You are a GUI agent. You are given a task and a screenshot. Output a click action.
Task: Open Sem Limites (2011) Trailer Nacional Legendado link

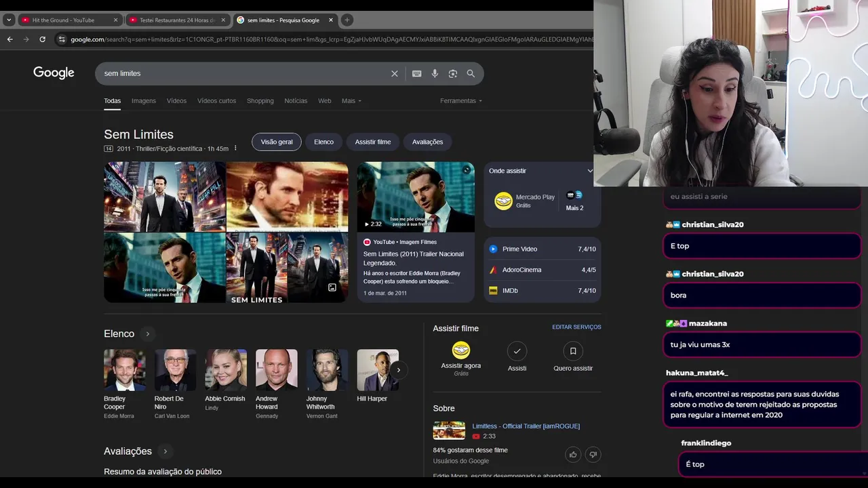coord(414,258)
